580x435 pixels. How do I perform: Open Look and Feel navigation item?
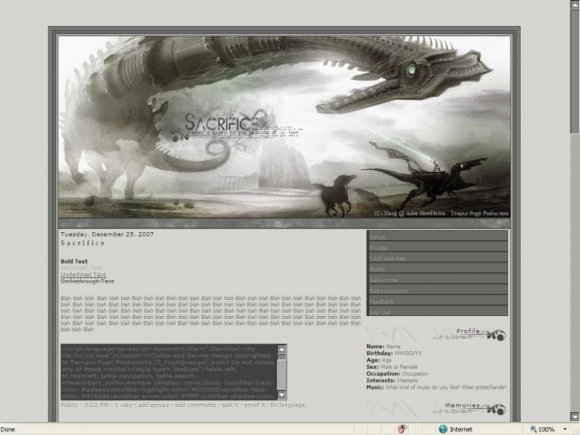point(437,258)
